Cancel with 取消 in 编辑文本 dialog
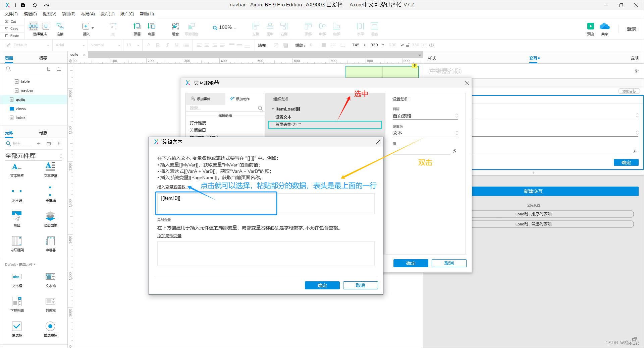Viewport: 644px width, 348px height. point(360,285)
